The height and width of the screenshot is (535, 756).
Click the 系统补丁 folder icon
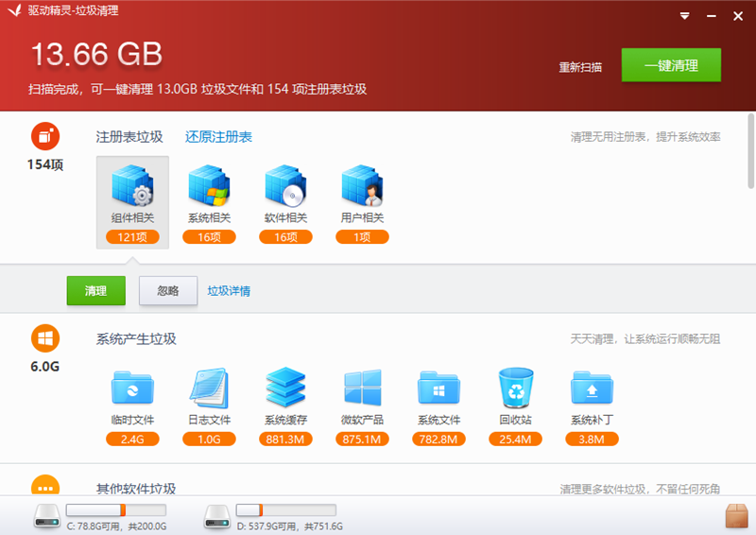coord(593,388)
